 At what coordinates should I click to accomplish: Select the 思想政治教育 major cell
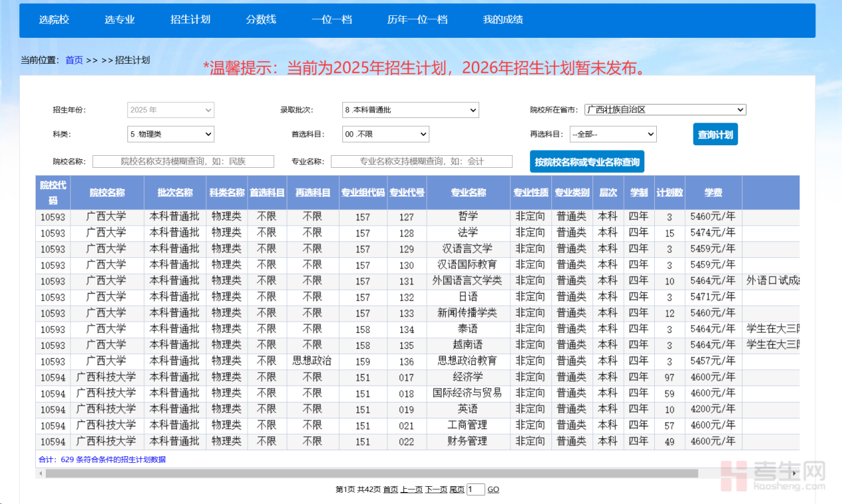468,361
